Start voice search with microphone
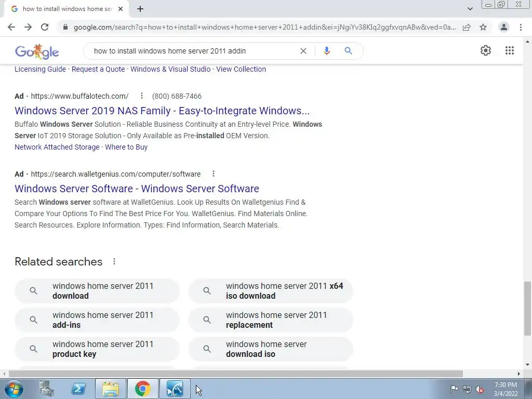Image resolution: width=532 pixels, height=399 pixels. pyautogui.click(x=327, y=51)
